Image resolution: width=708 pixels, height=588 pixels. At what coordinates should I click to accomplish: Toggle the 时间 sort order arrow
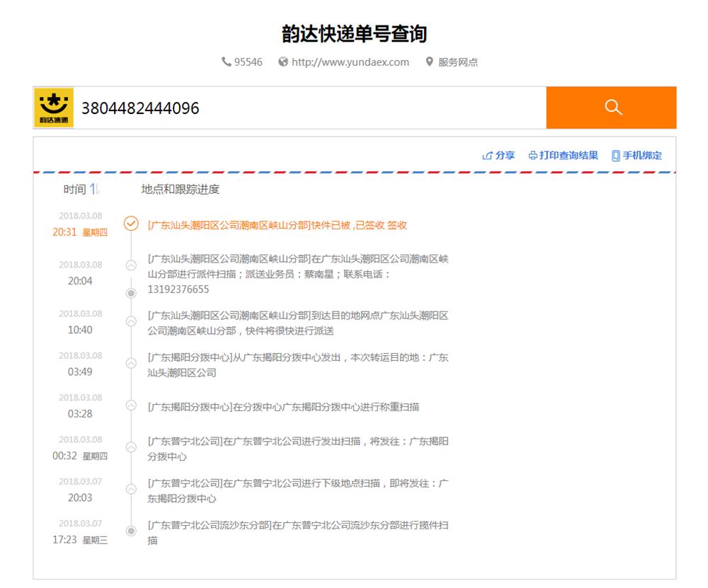click(94, 189)
